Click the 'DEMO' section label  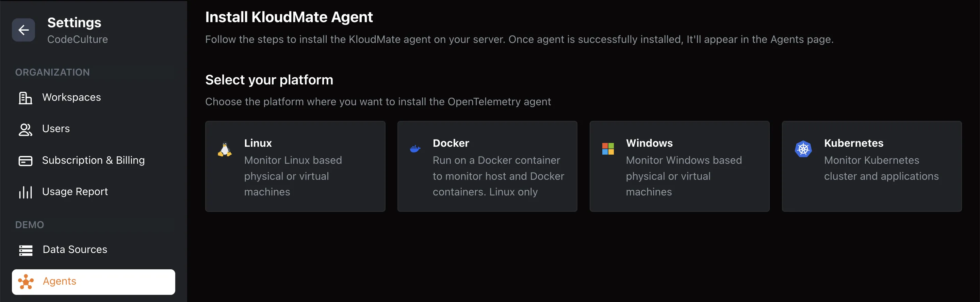point(30,225)
